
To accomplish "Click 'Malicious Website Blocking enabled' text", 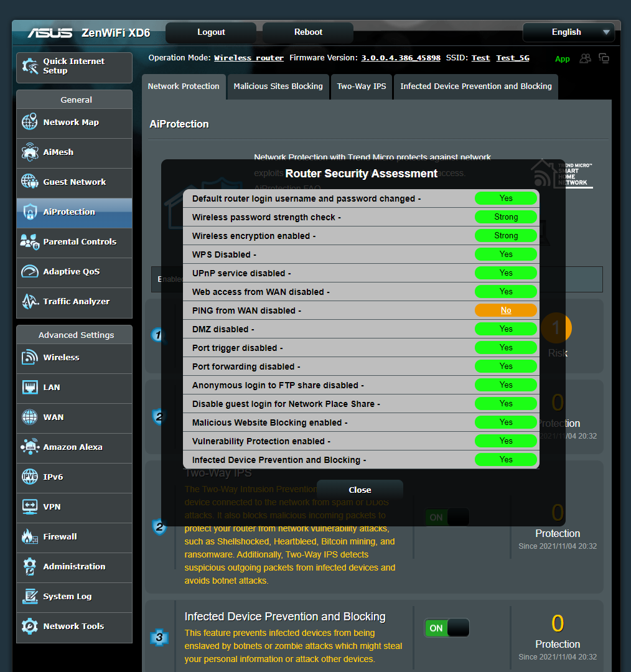I will click(270, 422).
